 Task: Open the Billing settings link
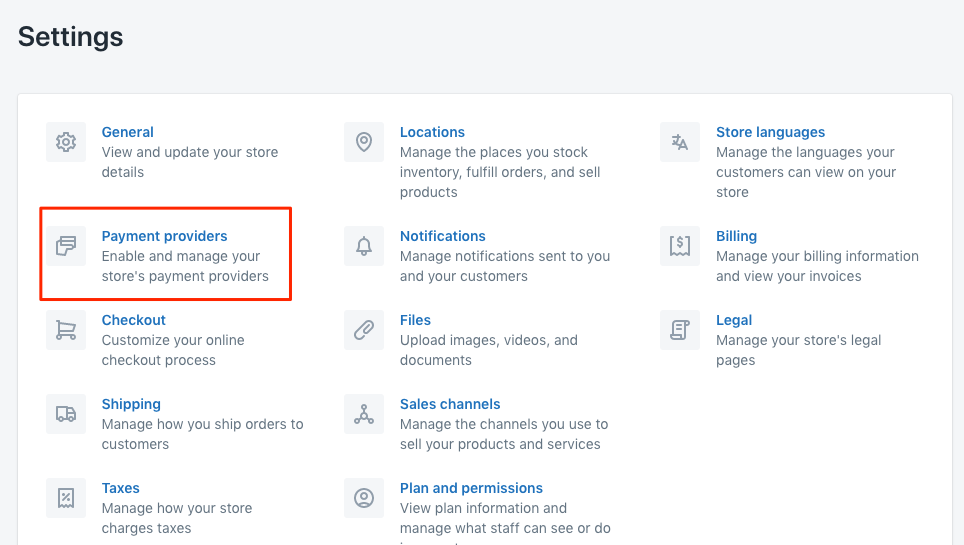point(737,236)
